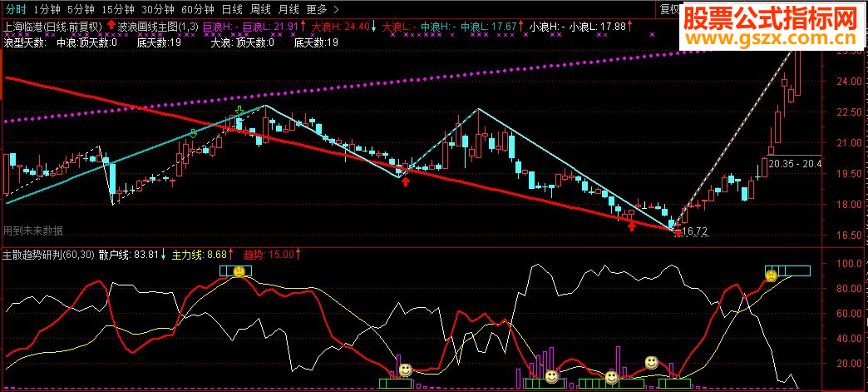Viewport: 868px width, 392px height.
Task: Expand the 更多 periods dropdown
Action: pos(317,9)
